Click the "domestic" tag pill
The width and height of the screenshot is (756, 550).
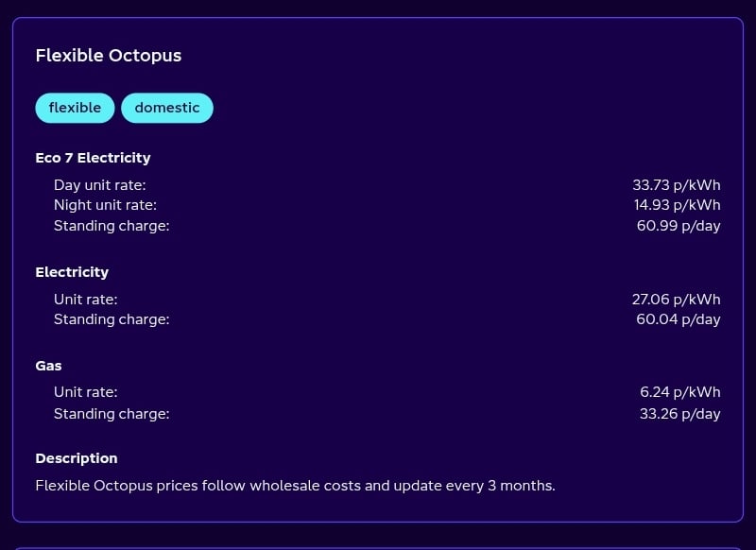(x=167, y=108)
